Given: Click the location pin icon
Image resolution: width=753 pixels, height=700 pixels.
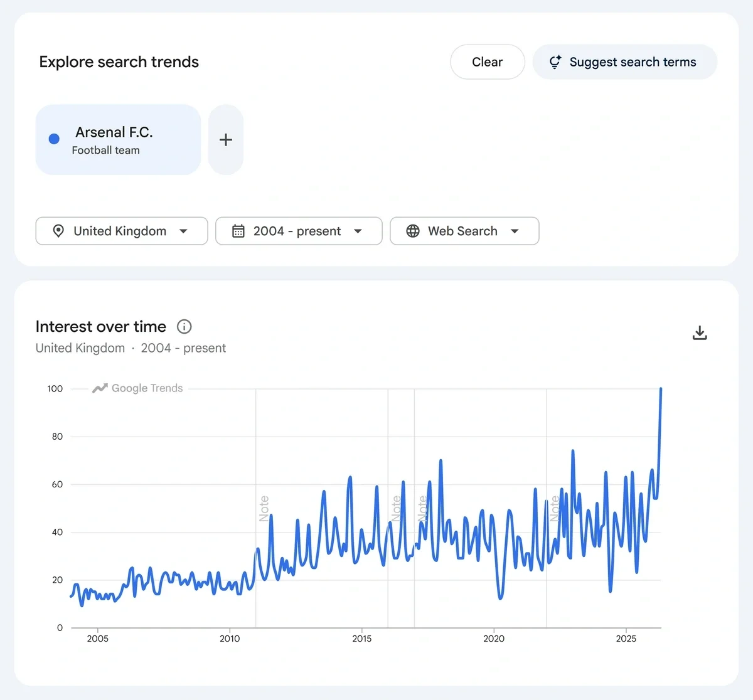Looking at the screenshot, I should (58, 231).
